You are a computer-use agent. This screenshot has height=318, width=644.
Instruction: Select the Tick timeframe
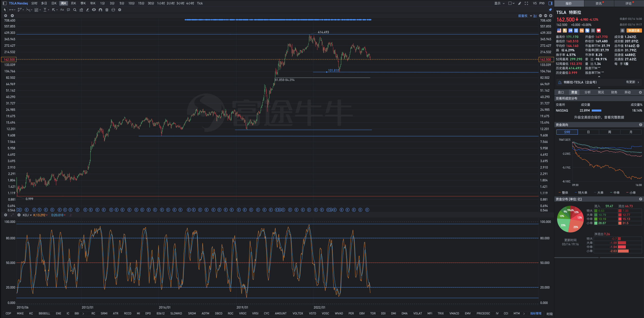coord(200,3)
